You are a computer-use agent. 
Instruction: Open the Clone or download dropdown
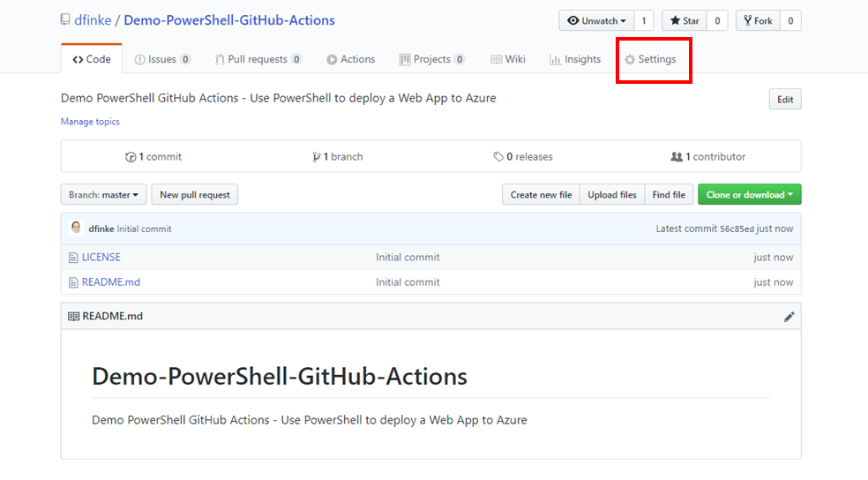pyautogui.click(x=750, y=194)
